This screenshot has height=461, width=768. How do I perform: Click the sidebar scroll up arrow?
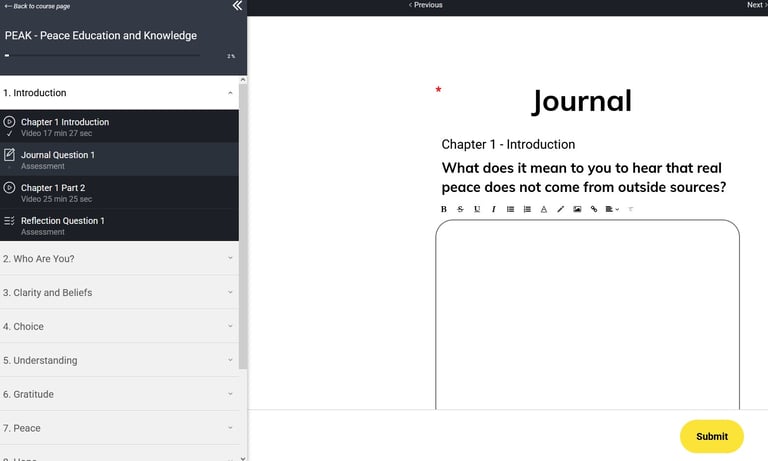243,79
